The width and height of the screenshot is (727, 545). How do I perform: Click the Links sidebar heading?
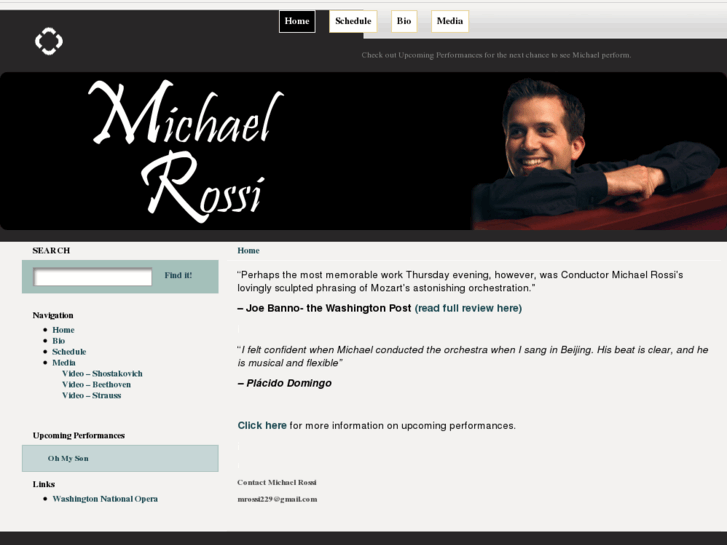[44, 484]
